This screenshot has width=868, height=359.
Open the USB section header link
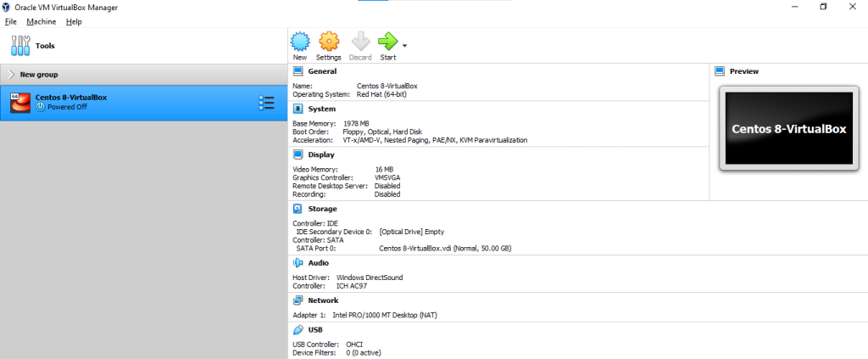point(315,330)
